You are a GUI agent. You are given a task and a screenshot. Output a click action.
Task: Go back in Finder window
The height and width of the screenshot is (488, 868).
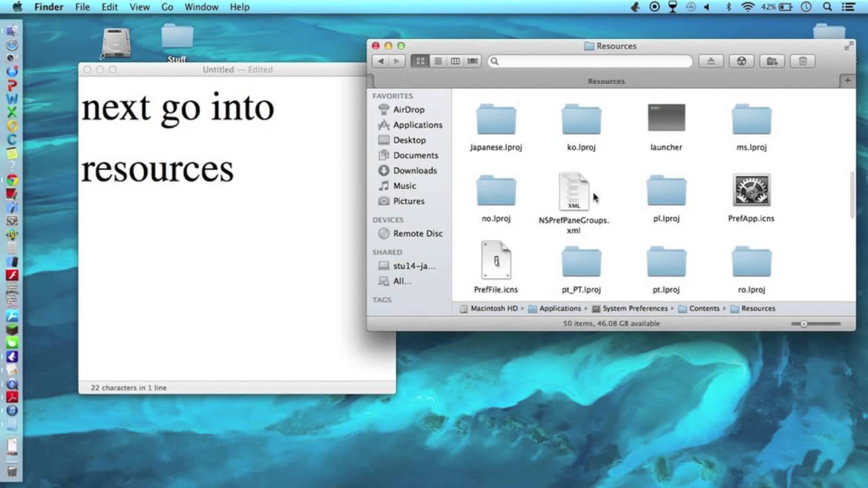(380, 61)
